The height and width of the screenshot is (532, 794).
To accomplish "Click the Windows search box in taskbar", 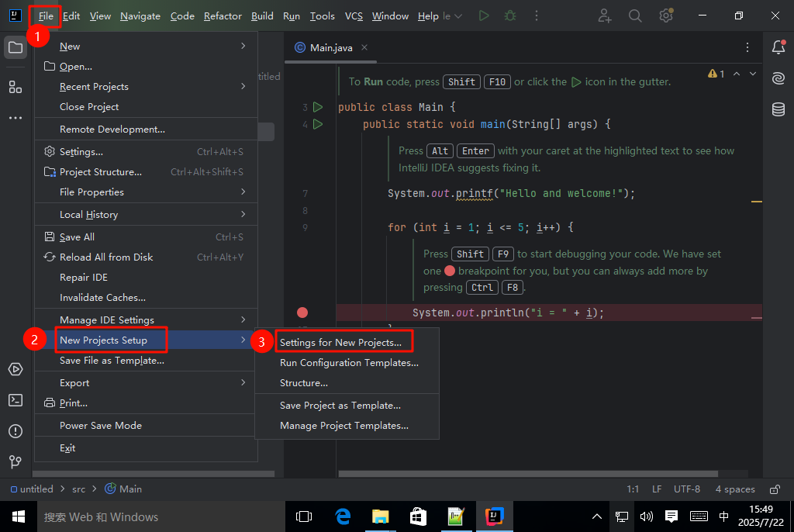I will click(x=161, y=516).
